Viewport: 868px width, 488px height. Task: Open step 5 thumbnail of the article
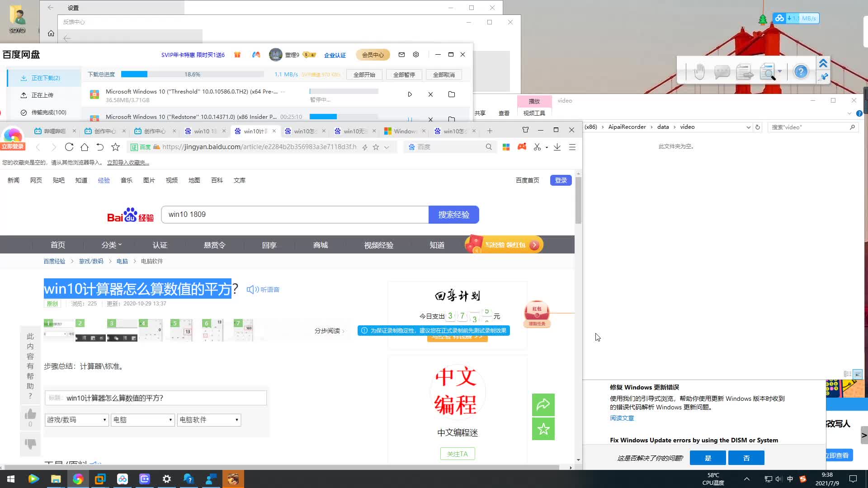pyautogui.click(x=181, y=330)
